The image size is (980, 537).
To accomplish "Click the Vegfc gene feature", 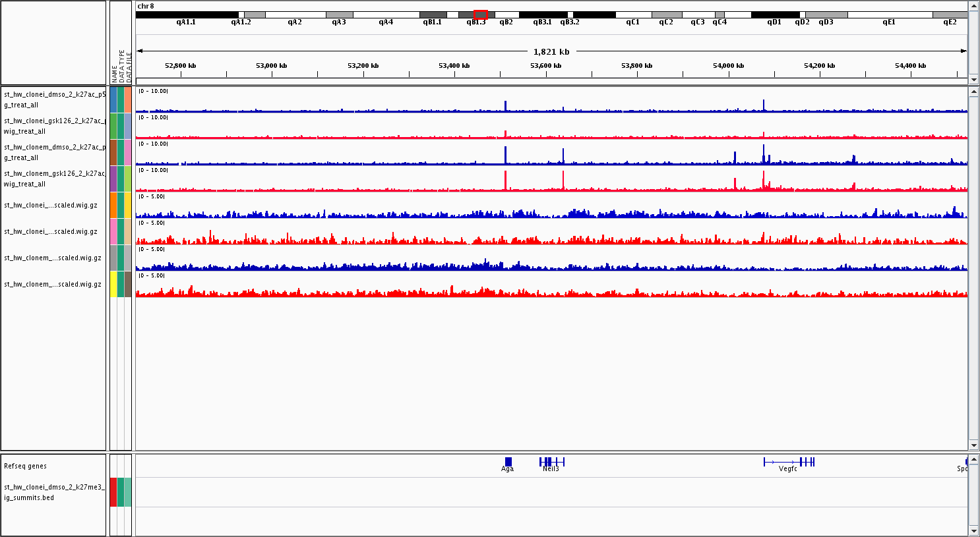I will coord(789,462).
